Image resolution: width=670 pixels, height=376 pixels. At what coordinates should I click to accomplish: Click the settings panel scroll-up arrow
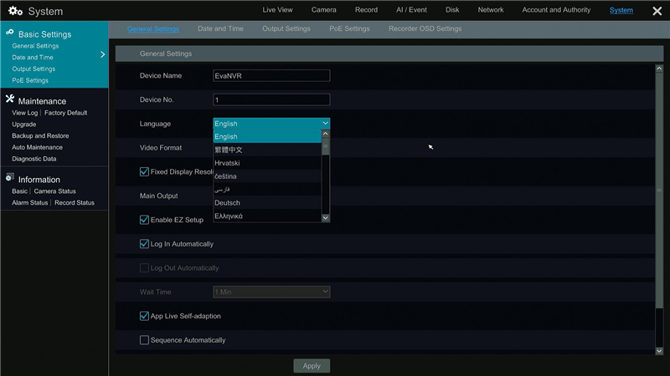click(x=659, y=68)
